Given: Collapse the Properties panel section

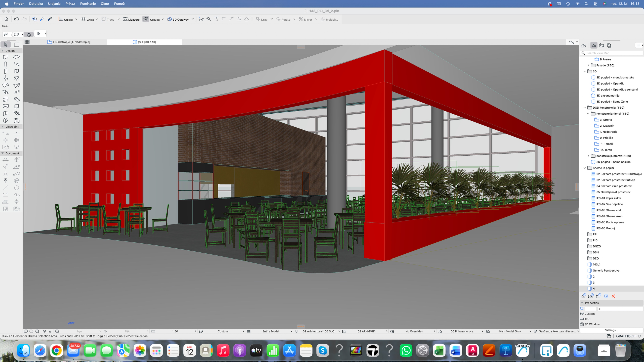Looking at the screenshot, I should (x=582, y=303).
